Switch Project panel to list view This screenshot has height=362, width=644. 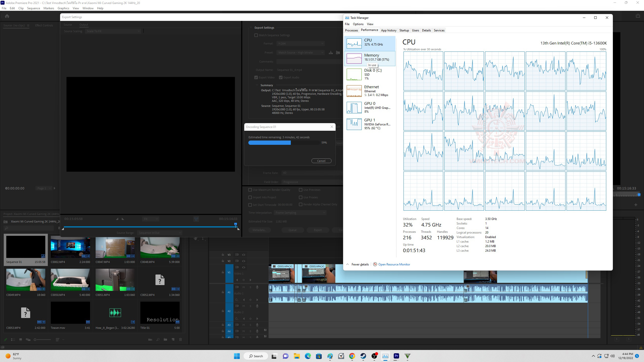point(13,340)
